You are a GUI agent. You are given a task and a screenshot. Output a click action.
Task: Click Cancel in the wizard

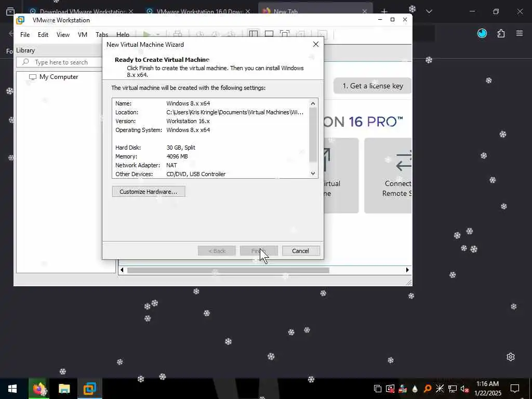pyautogui.click(x=301, y=251)
